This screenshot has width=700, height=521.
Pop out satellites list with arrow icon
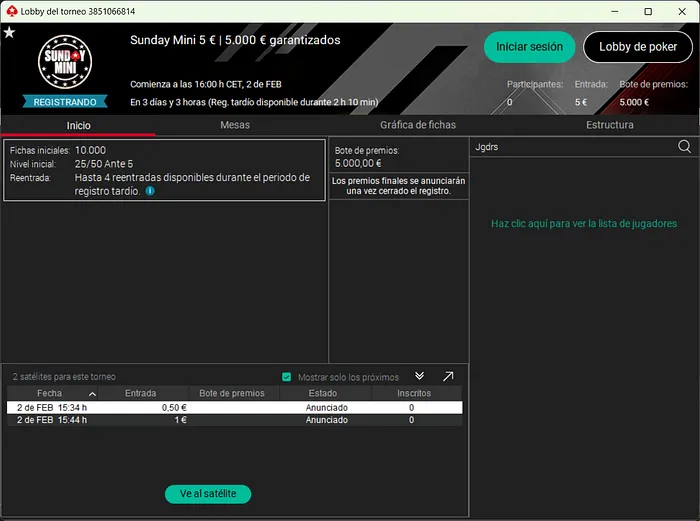coord(448,376)
